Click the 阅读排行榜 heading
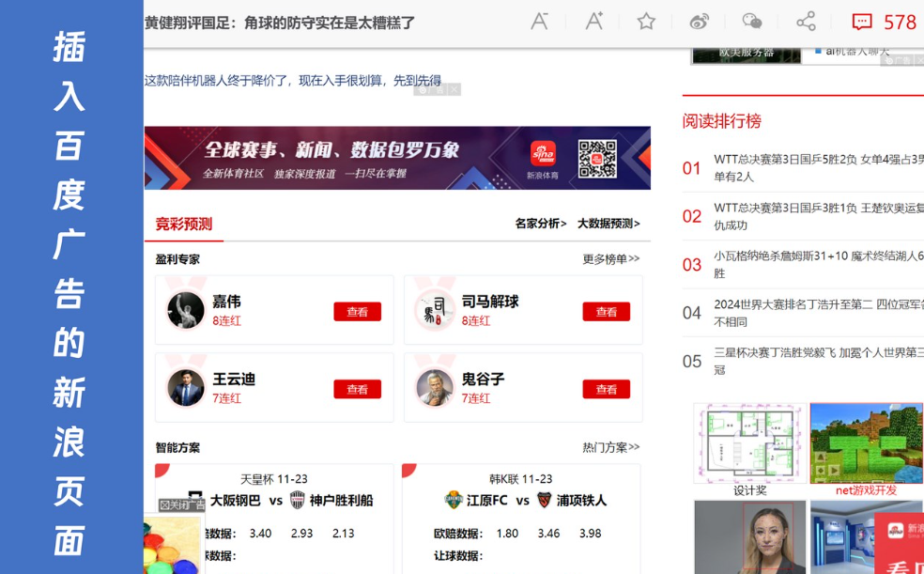Viewport: 924px width, 574px height. (722, 121)
